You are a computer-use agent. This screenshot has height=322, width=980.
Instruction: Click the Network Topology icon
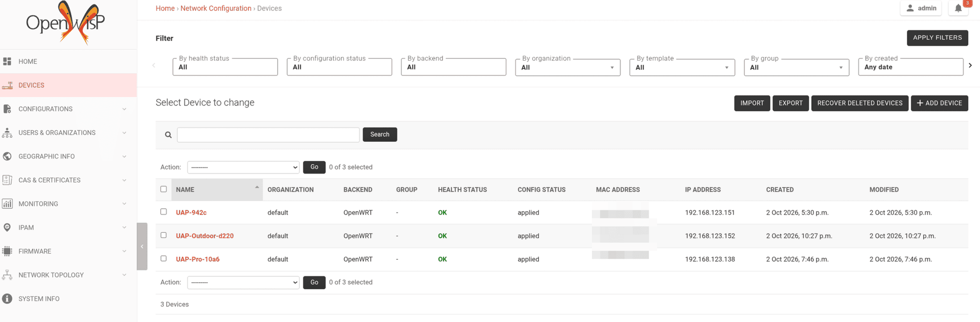point(7,275)
